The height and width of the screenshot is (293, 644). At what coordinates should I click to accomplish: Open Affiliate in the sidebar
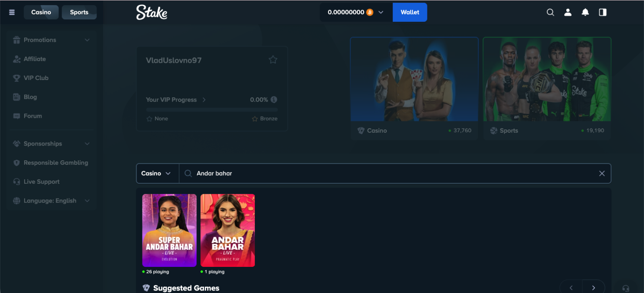coord(35,59)
